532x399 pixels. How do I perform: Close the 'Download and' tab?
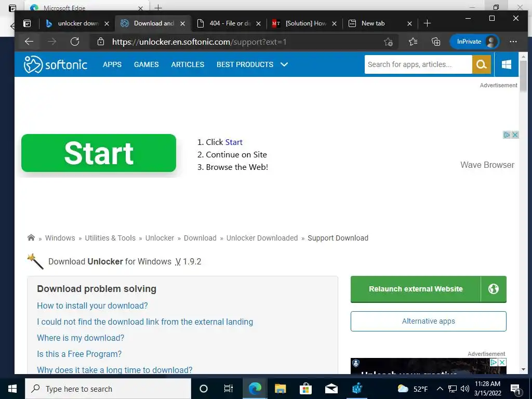tap(182, 24)
